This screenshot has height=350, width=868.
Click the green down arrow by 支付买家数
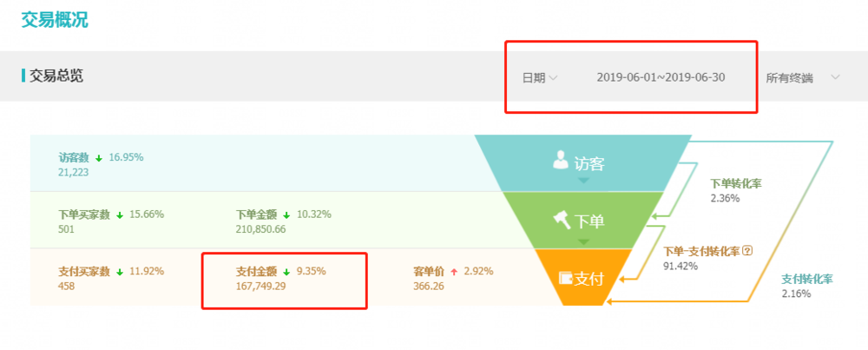coord(120,272)
